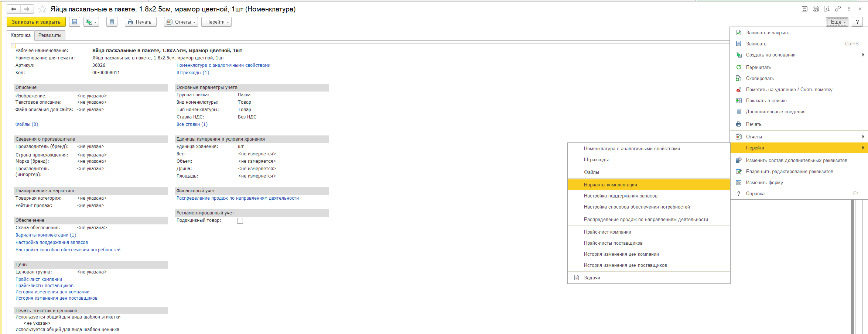Toggle the Подакцизный товар checkbox
868x334 pixels.
tap(240, 221)
